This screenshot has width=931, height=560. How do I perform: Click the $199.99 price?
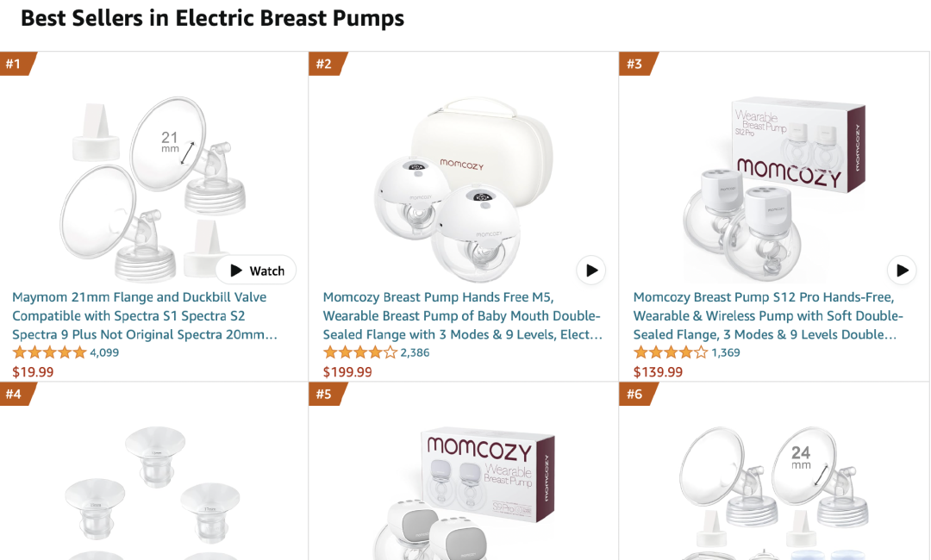point(347,372)
